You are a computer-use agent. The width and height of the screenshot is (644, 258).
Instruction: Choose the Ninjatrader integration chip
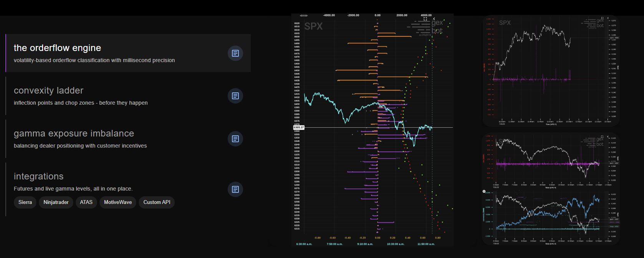(56, 202)
